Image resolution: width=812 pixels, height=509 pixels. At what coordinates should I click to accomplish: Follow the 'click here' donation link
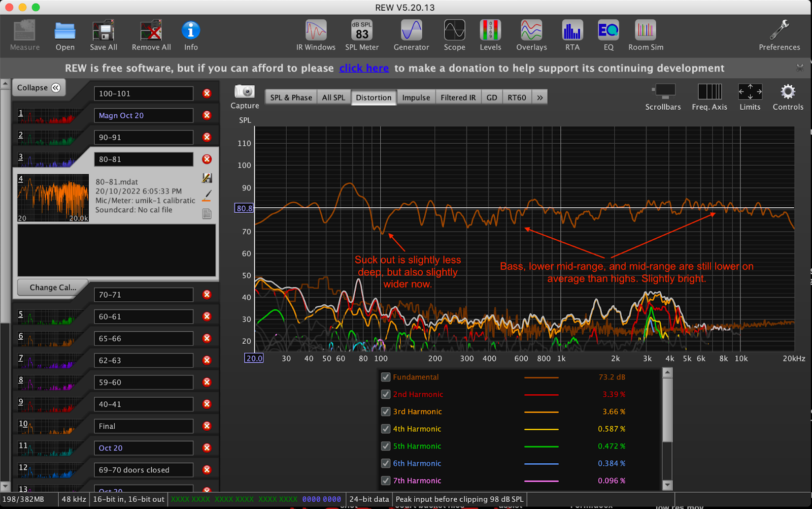(364, 68)
